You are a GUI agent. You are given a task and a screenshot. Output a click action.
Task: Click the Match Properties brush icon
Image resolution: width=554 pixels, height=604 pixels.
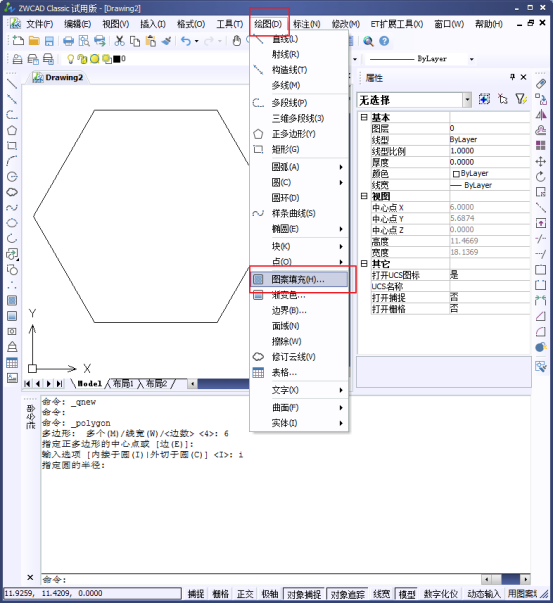click(166, 41)
